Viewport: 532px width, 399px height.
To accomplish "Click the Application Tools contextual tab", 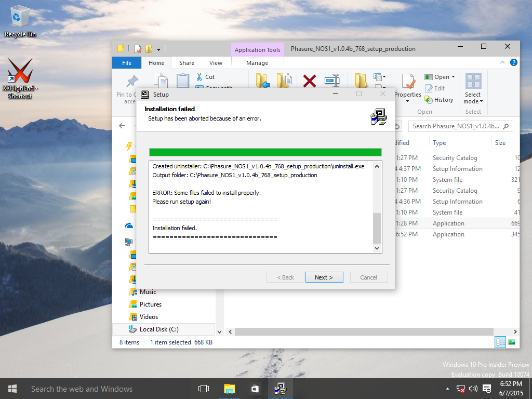I will pyautogui.click(x=257, y=50).
